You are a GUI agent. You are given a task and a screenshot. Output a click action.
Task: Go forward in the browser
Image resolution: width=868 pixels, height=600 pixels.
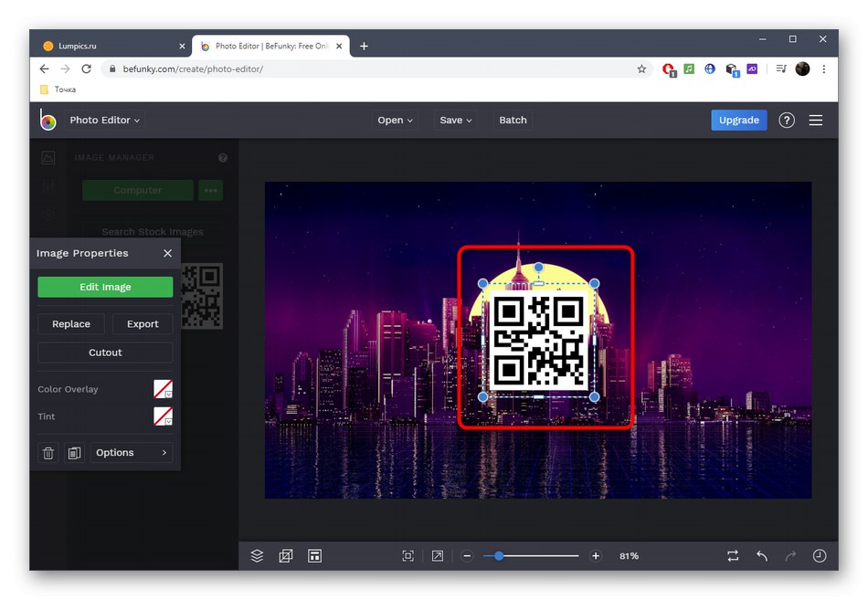[x=65, y=68]
